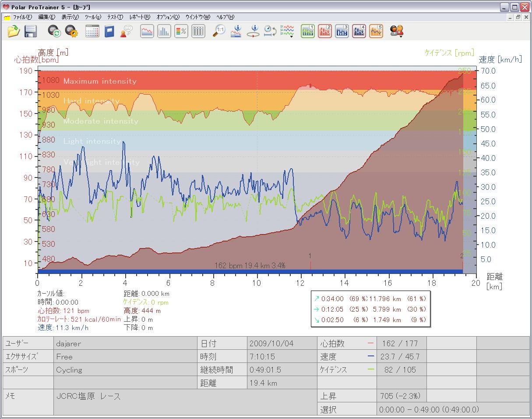Click the start time value 7:10:15

point(282,356)
